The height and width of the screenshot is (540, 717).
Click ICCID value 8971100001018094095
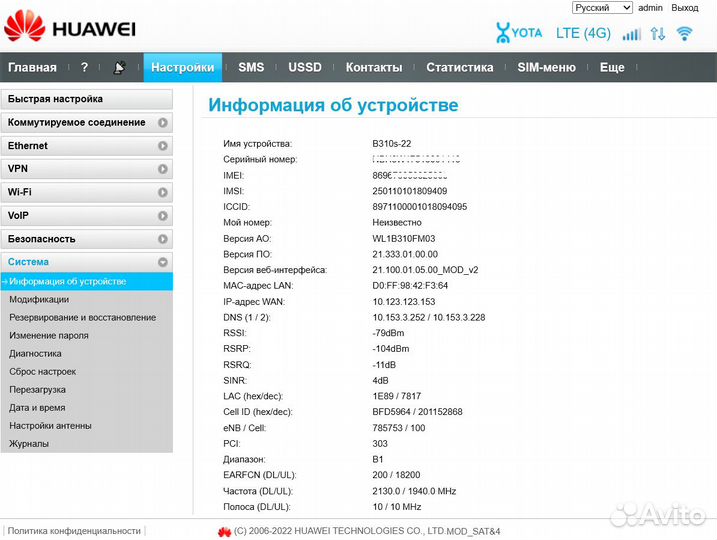420,207
